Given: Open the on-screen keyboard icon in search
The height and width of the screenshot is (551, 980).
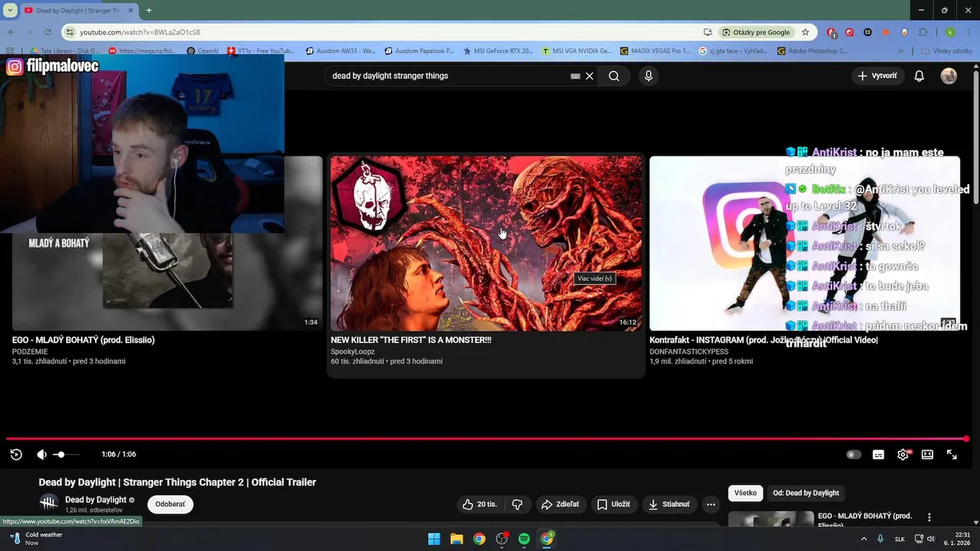Looking at the screenshot, I should (575, 77).
